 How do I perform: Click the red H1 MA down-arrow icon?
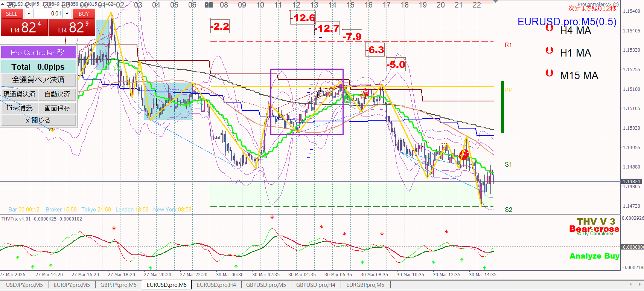pyautogui.click(x=550, y=50)
